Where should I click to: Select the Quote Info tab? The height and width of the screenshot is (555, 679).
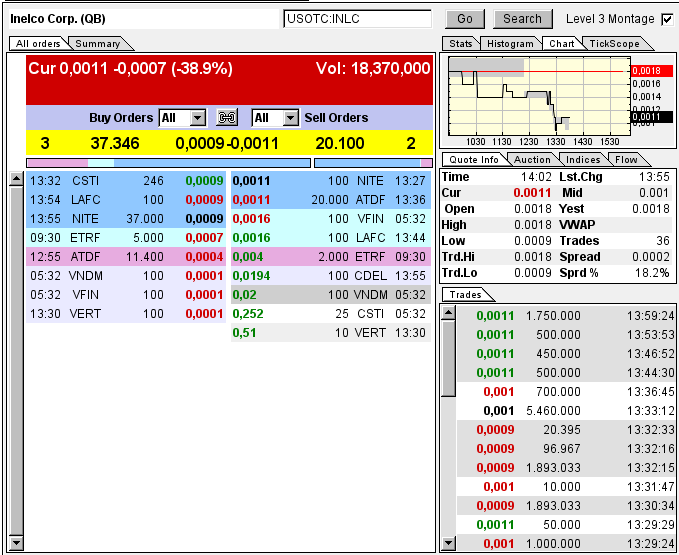click(x=474, y=160)
